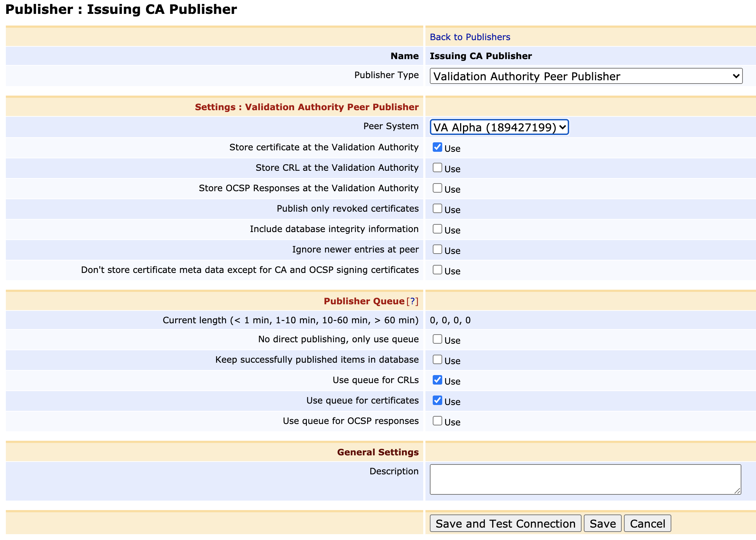Uncheck Use queue for CRLs

pos(437,380)
